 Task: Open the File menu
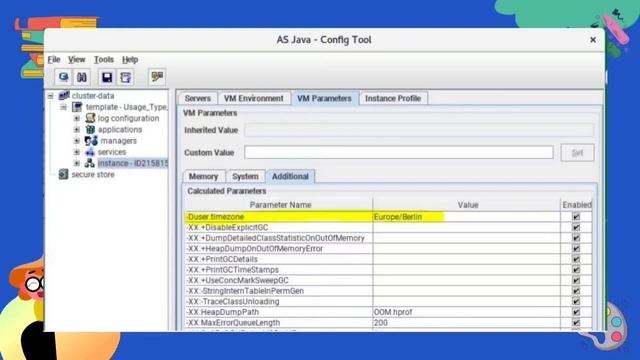[54, 60]
